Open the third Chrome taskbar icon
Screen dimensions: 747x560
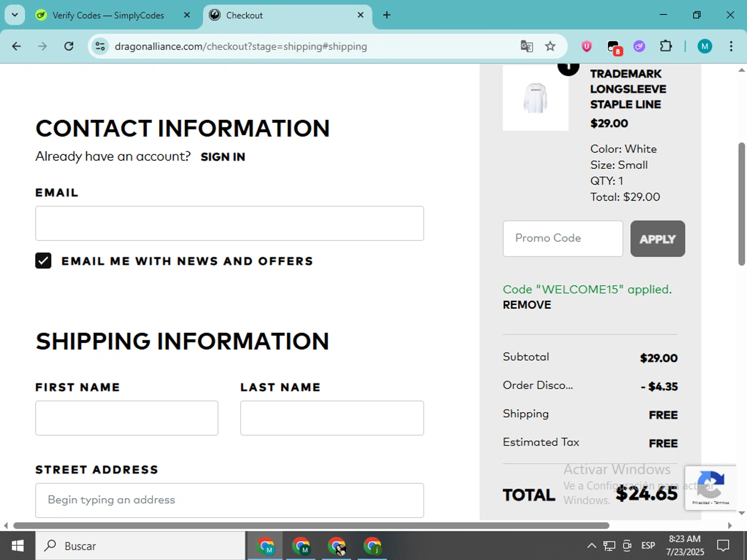click(x=337, y=546)
